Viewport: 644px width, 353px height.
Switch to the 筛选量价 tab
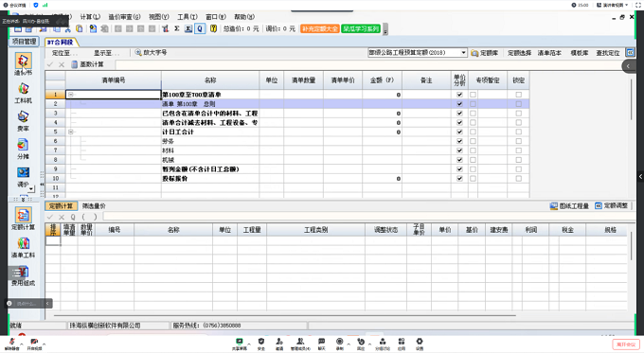click(94, 206)
